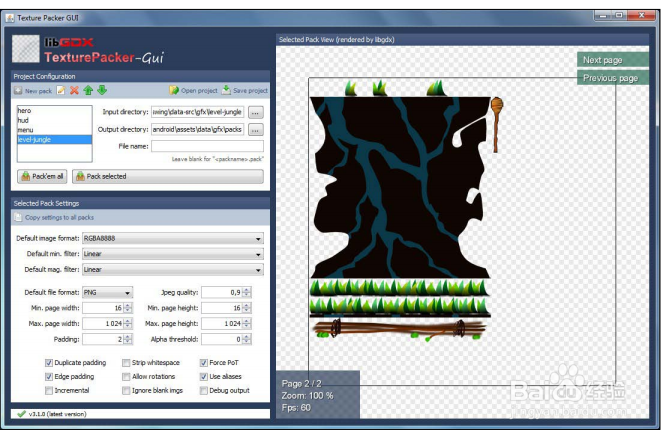Browse for the input directory
The height and width of the screenshot is (435, 665).
tap(255, 112)
